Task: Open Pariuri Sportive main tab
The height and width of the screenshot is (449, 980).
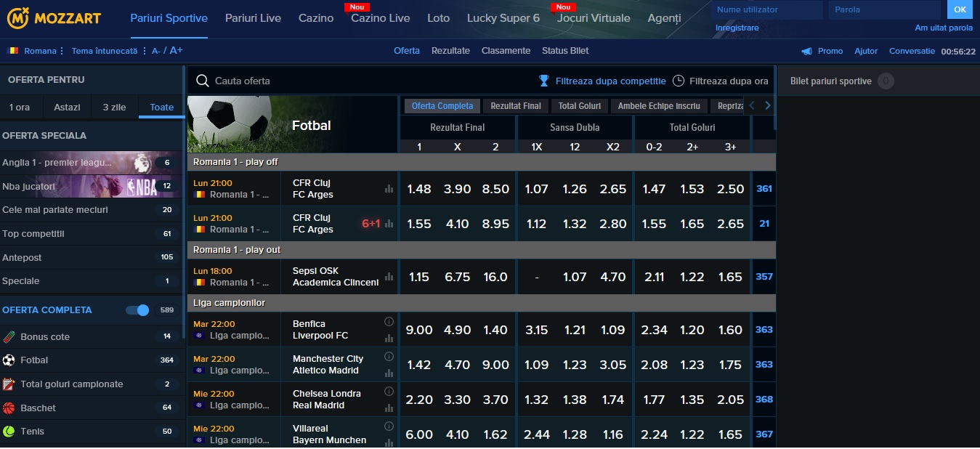Action: coord(169,18)
